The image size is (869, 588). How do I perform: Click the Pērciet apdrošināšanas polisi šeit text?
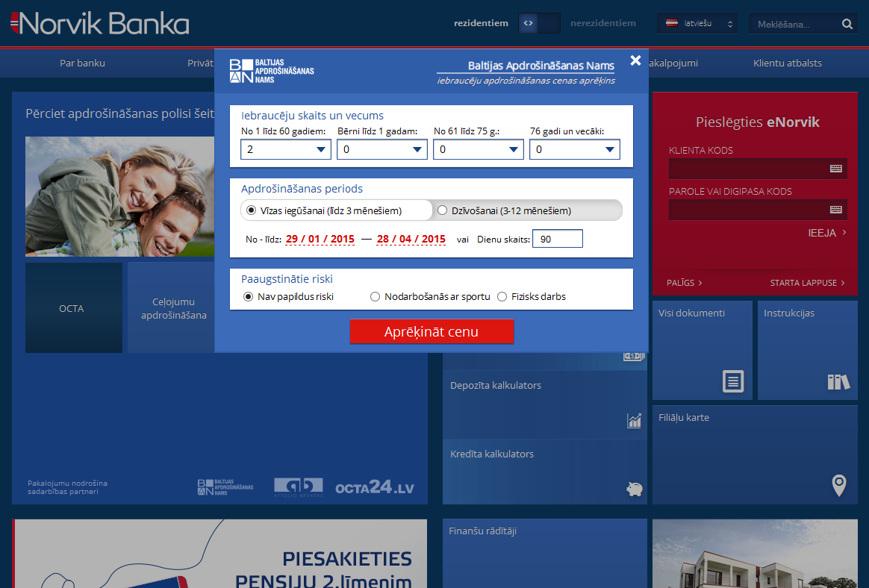119,113
